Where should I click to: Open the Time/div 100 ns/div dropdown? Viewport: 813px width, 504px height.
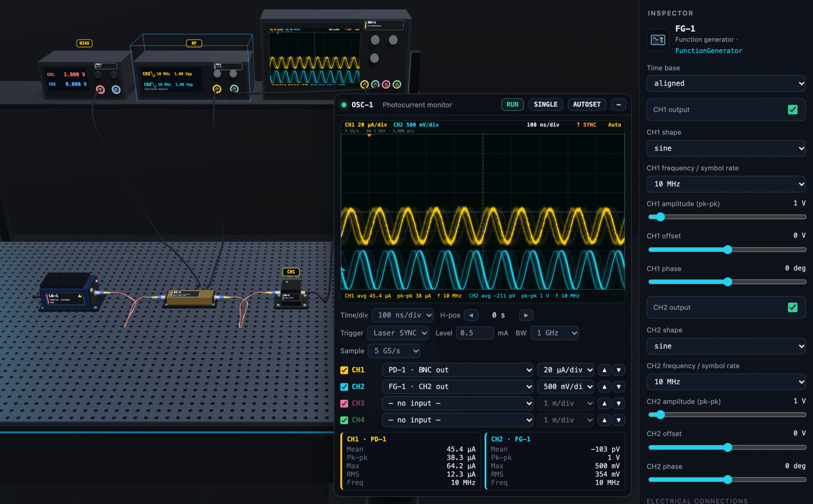point(402,315)
